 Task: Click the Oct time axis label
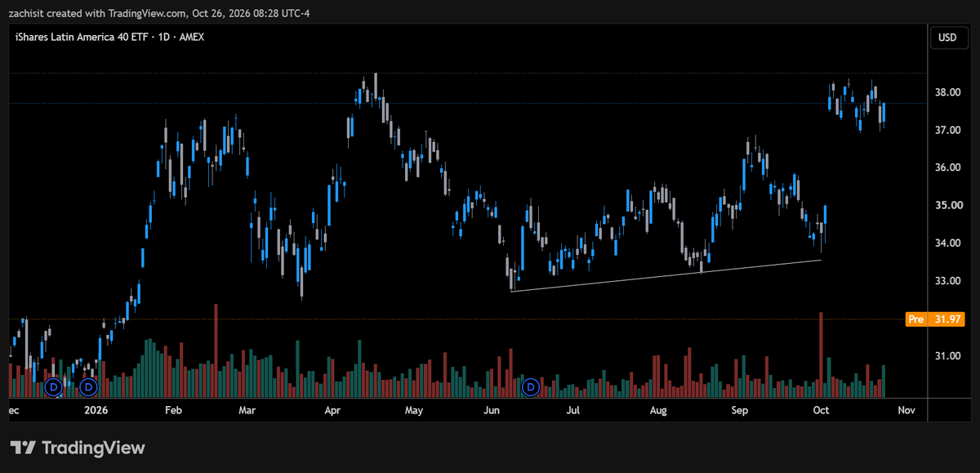pos(821,410)
